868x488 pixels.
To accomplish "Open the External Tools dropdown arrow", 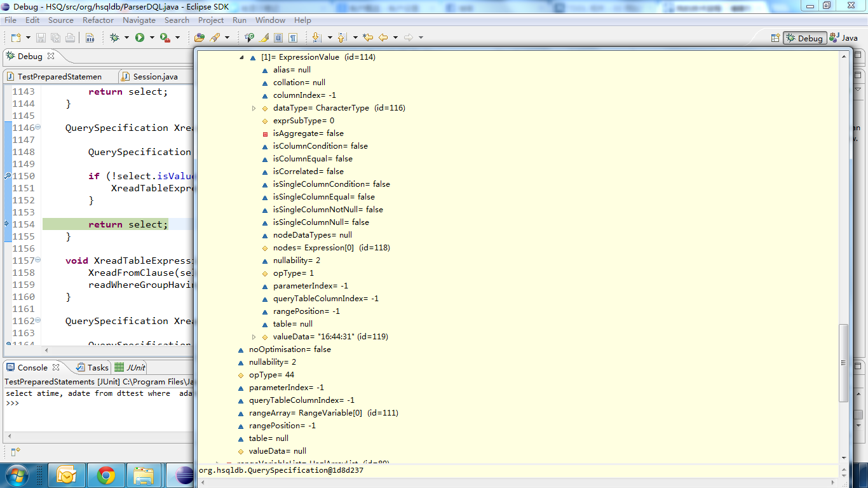I will point(177,38).
